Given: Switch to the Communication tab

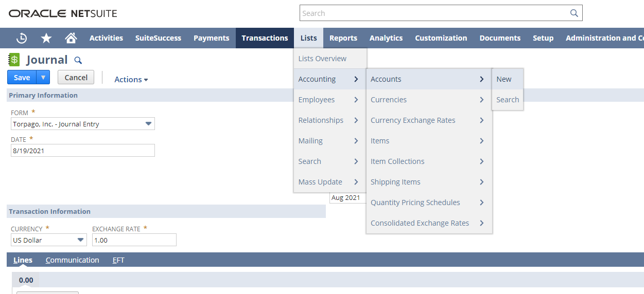Looking at the screenshot, I should 72,260.
